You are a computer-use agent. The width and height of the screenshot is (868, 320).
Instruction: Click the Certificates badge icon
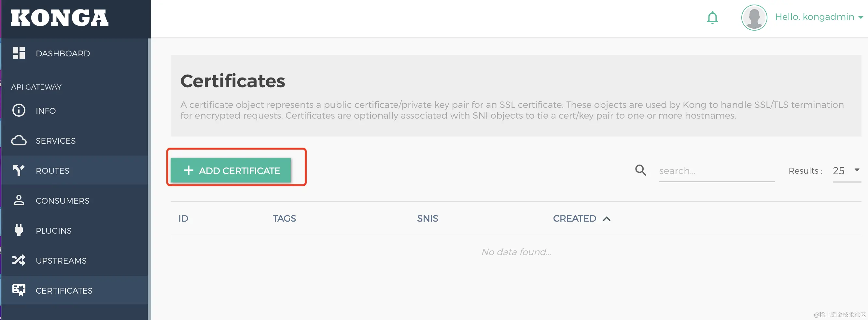click(19, 290)
